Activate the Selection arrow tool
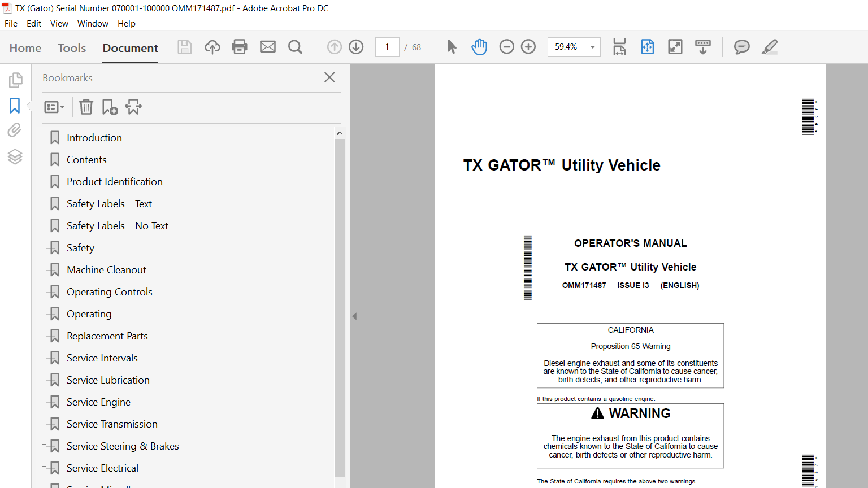Screen dimensions: 868x488 point(452,47)
